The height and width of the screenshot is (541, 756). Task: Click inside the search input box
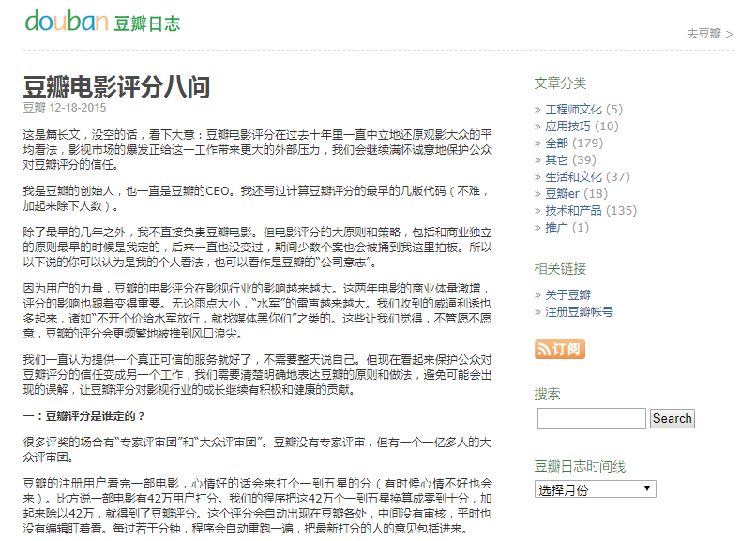click(589, 419)
